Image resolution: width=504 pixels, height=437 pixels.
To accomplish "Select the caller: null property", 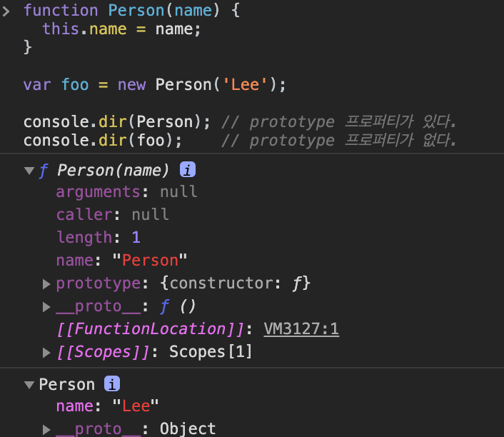I will pos(112,215).
